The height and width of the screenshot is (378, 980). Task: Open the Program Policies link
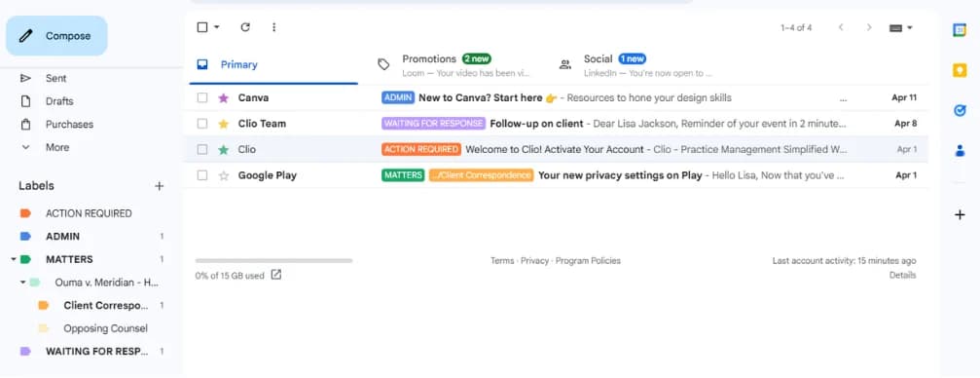click(588, 261)
